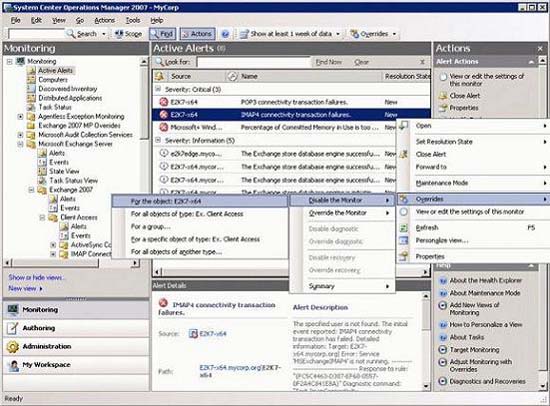Image resolution: width=550 pixels, height=406 pixels.
Task: Toggle the Actions pane button
Action: pos(197,34)
